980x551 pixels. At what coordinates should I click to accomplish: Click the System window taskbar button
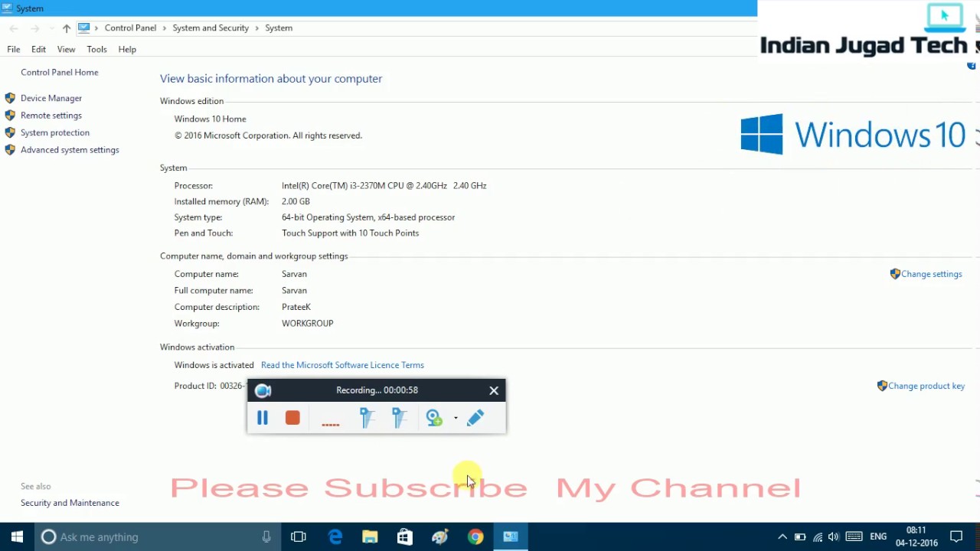(x=511, y=536)
